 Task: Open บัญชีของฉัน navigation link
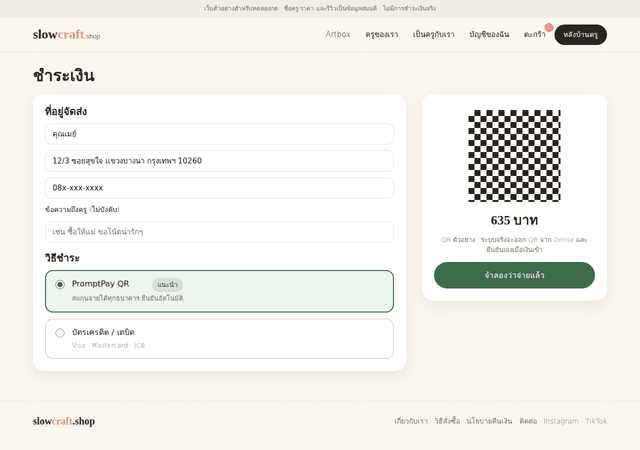click(x=489, y=35)
